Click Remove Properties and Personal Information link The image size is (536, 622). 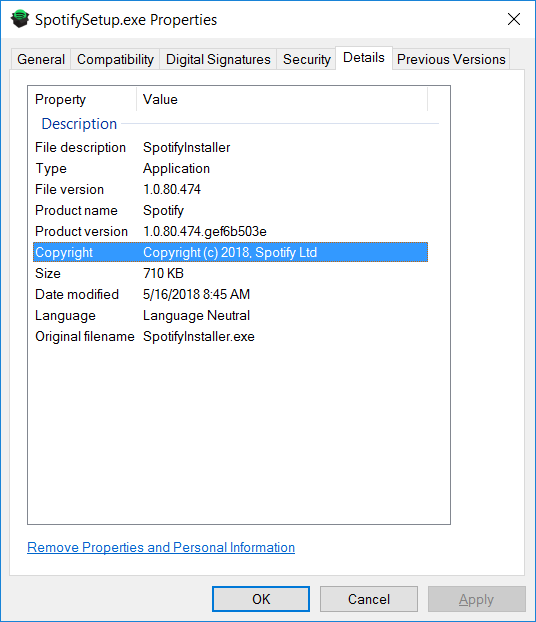(161, 547)
